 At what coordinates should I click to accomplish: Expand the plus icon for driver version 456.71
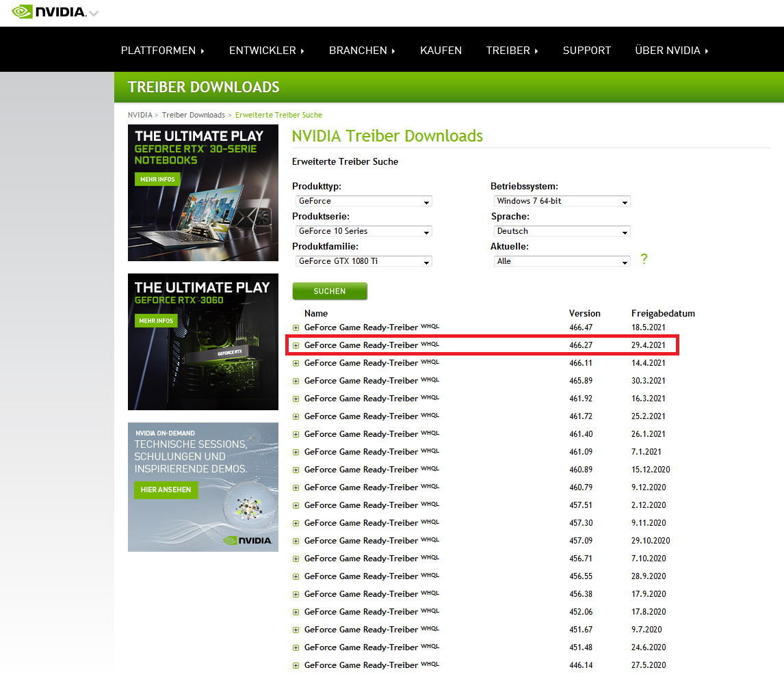pos(296,559)
